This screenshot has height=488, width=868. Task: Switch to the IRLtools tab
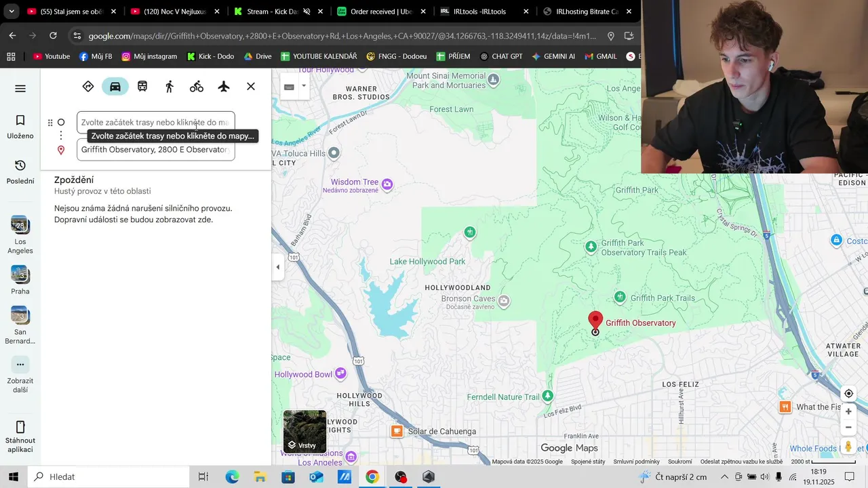(x=484, y=12)
